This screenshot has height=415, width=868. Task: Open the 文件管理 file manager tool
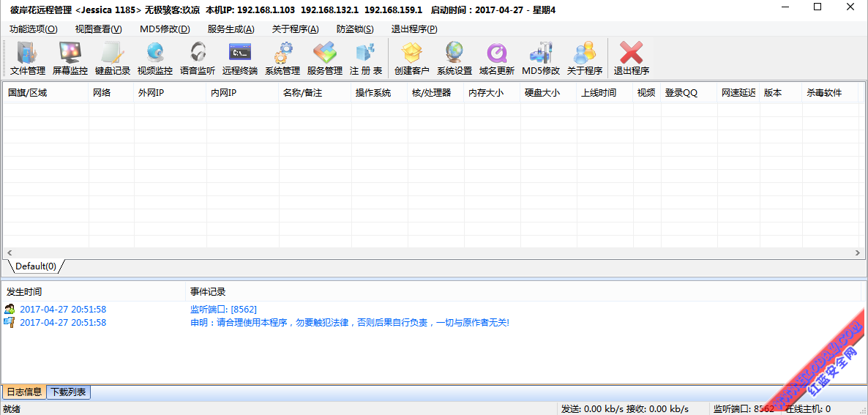pyautogui.click(x=28, y=58)
